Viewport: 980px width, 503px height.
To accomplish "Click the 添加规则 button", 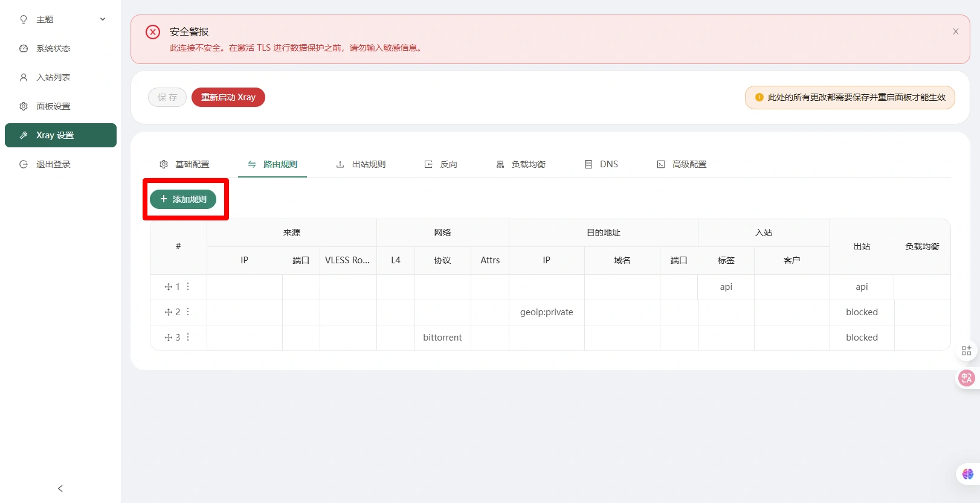I will (x=183, y=199).
